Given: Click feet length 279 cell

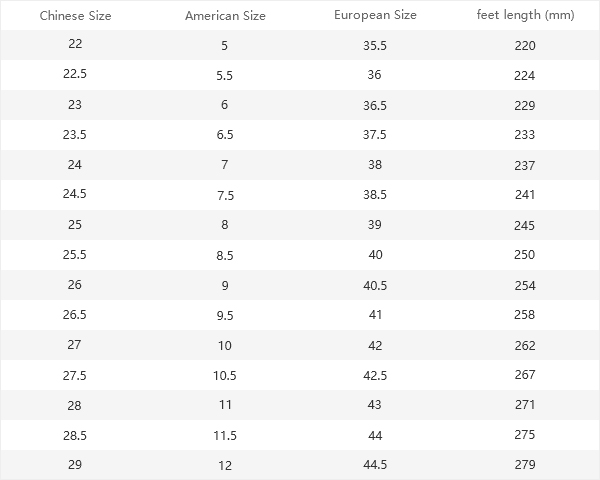Looking at the screenshot, I should [x=525, y=465].
